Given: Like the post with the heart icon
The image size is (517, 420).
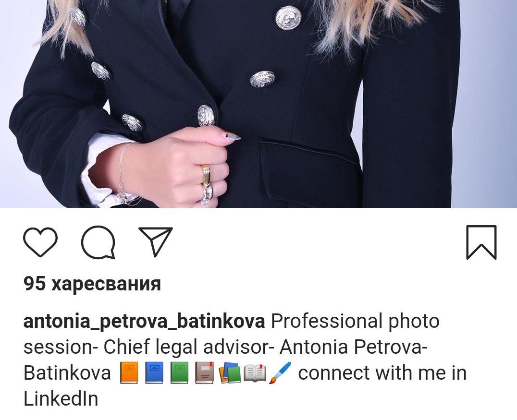Looking at the screenshot, I should pos(40,242).
